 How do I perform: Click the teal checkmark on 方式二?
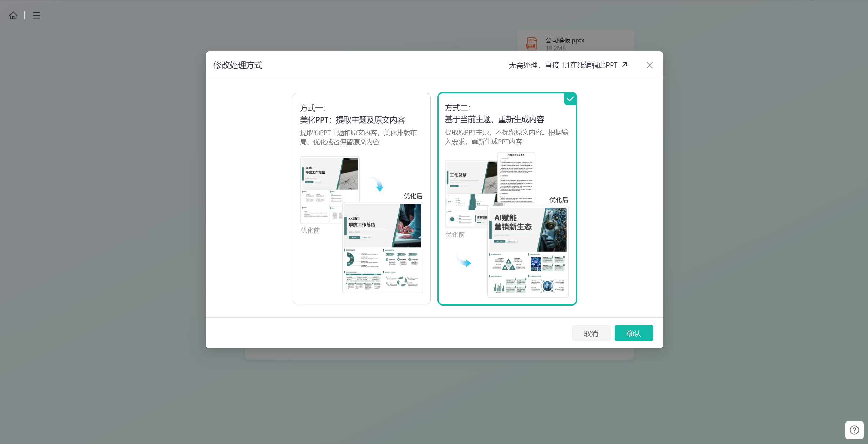(x=570, y=99)
